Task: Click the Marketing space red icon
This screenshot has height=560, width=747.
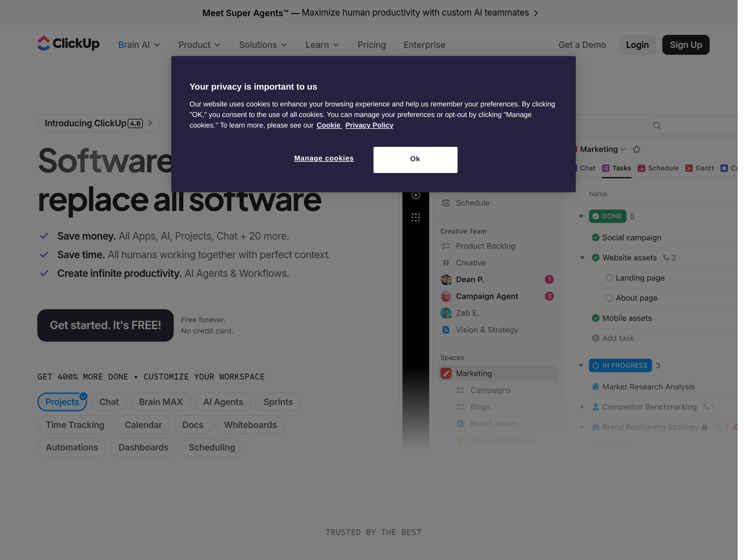Action: tap(446, 373)
